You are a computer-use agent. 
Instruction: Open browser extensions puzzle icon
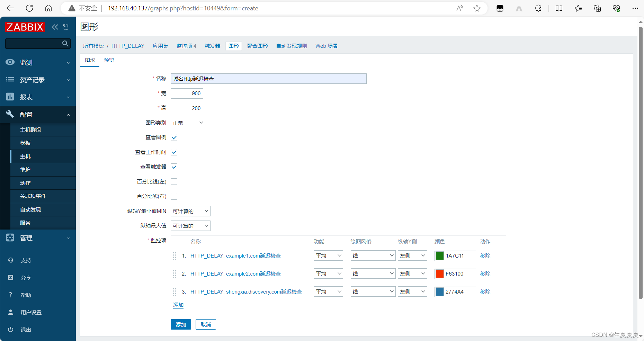[x=538, y=8]
